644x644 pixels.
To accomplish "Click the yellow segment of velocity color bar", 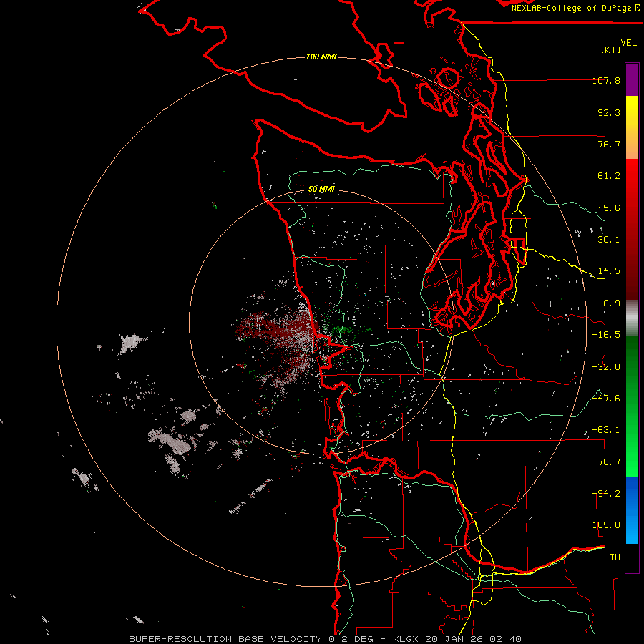I will point(632,127).
